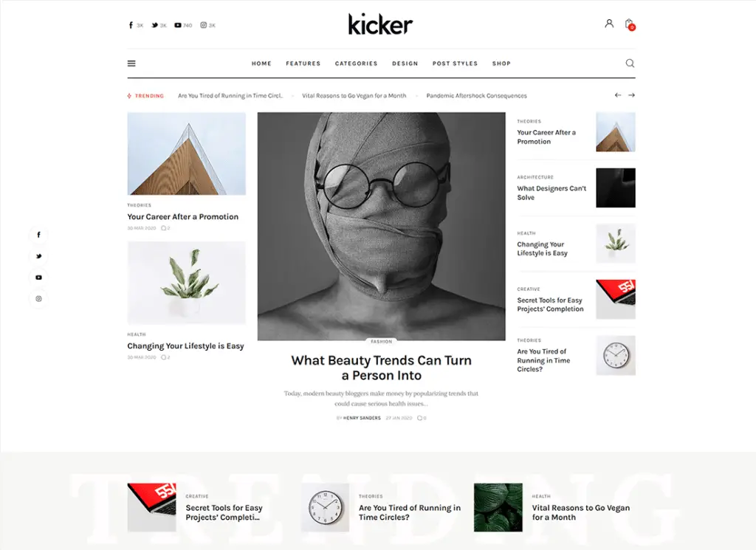
Task: Click the floating sidebar Instagram icon
Action: (38, 298)
